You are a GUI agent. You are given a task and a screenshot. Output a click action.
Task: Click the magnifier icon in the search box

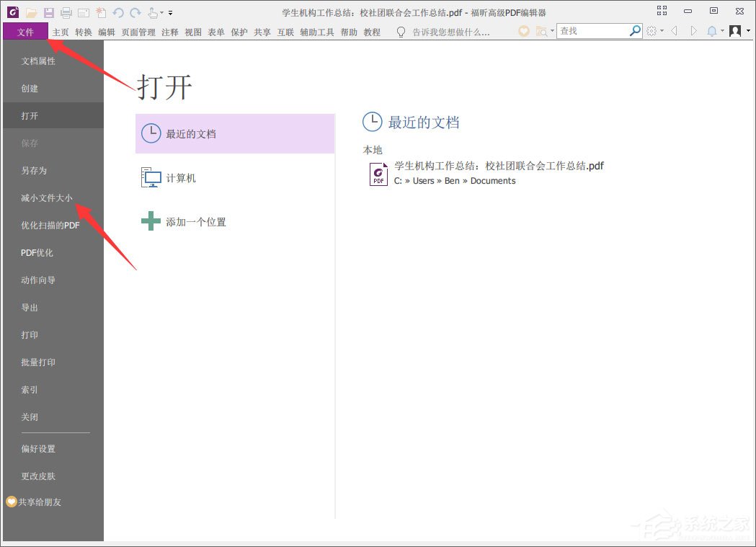635,30
